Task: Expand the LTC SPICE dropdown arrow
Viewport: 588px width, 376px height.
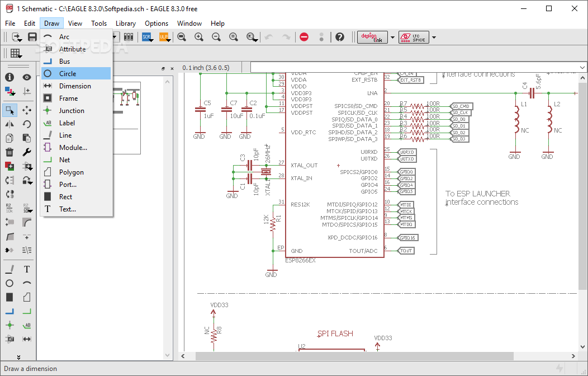Action: coord(434,37)
